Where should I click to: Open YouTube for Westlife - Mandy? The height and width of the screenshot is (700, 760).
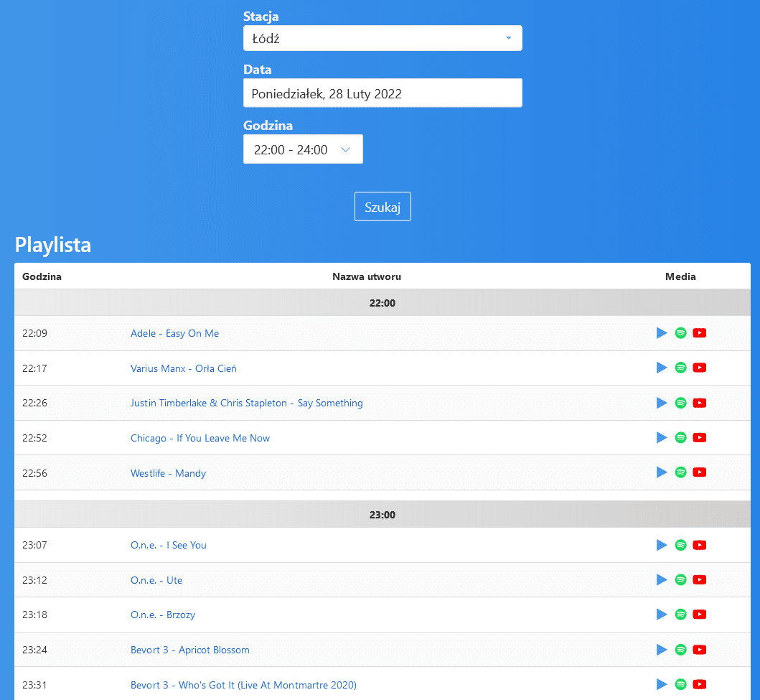[x=700, y=472]
